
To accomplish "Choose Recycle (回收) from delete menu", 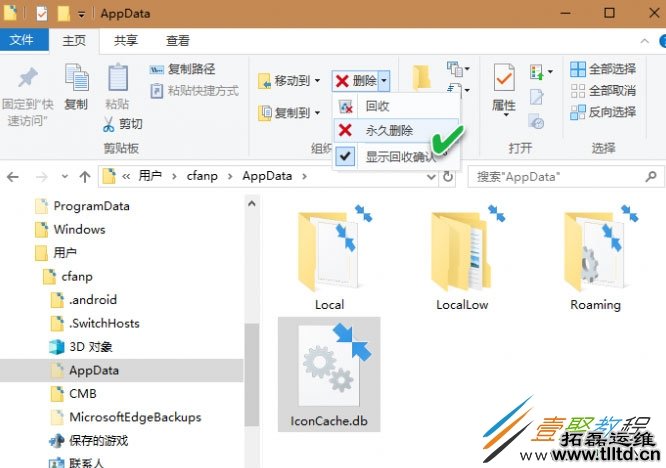I will pyautogui.click(x=396, y=106).
